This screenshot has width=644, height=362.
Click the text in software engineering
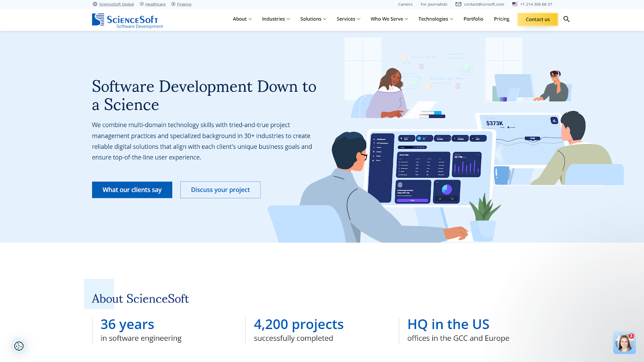click(x=141, y=338)
